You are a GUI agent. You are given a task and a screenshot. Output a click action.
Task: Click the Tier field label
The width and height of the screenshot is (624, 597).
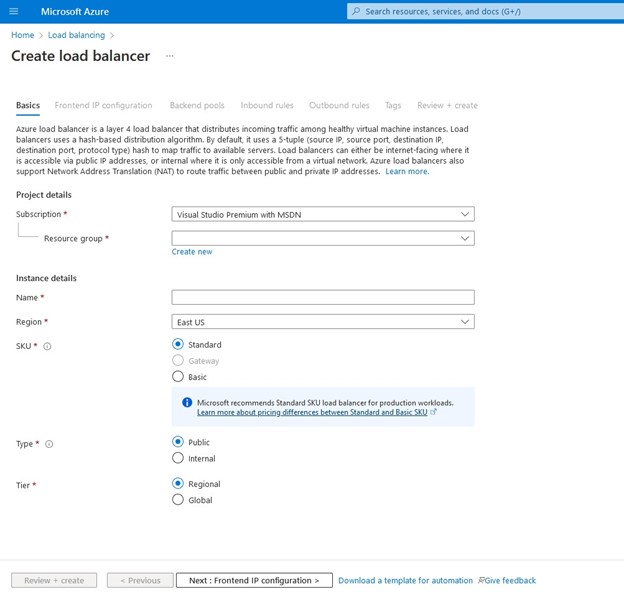pos(23,485)
